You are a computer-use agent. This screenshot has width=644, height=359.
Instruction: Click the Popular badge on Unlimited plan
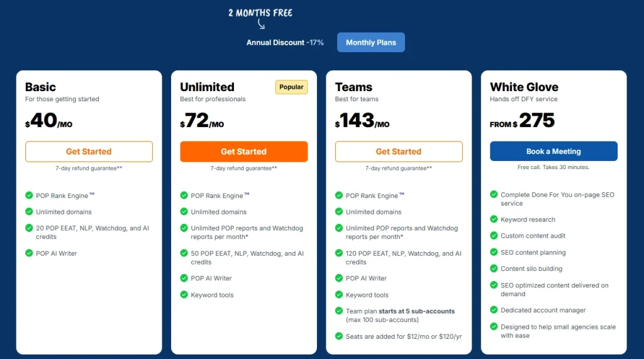[291, 87]
